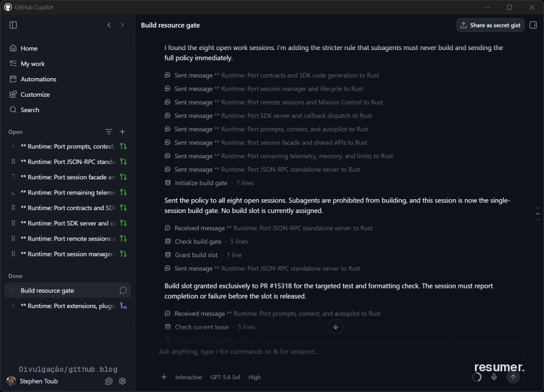Viewport: 544px width, 392px height.
Task: Open session 'Runtime: Port remaining teleme'
Action: [67, 192]
